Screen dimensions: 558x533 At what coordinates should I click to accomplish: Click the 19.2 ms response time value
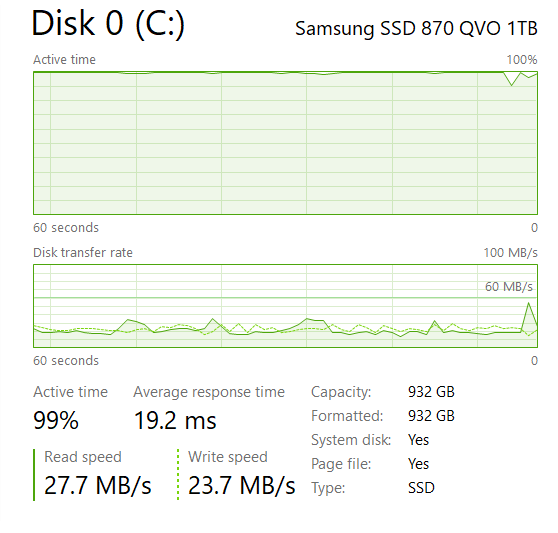pyautogui.click(x=175, y=420)
